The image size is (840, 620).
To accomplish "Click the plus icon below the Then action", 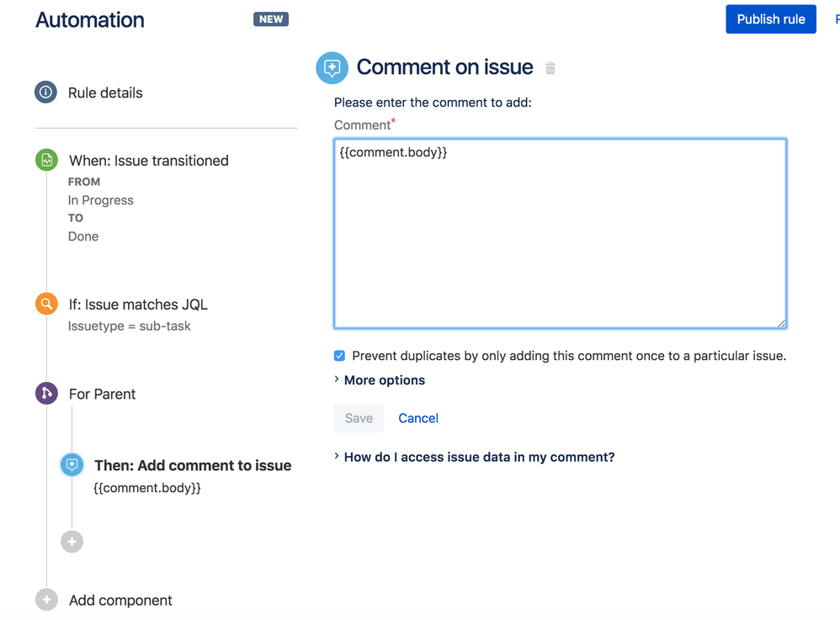I will [72, 541].
